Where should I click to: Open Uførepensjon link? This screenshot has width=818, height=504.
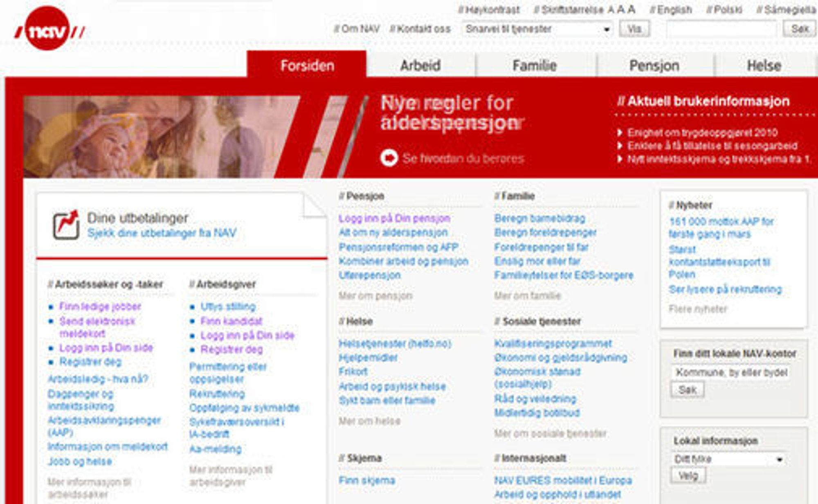pyautogui.click(x=370, y=275)
